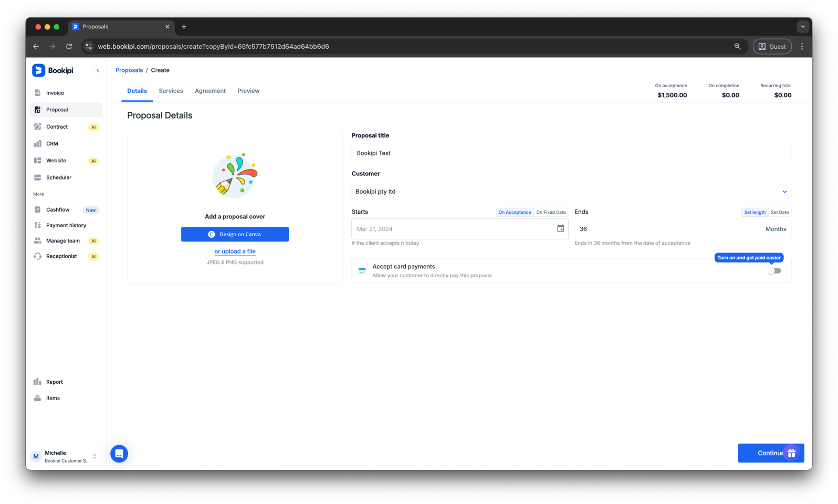Viewport: 838px width, 504px height.
Task: Open the chat support bubble
Action: (x=119, y=454)
